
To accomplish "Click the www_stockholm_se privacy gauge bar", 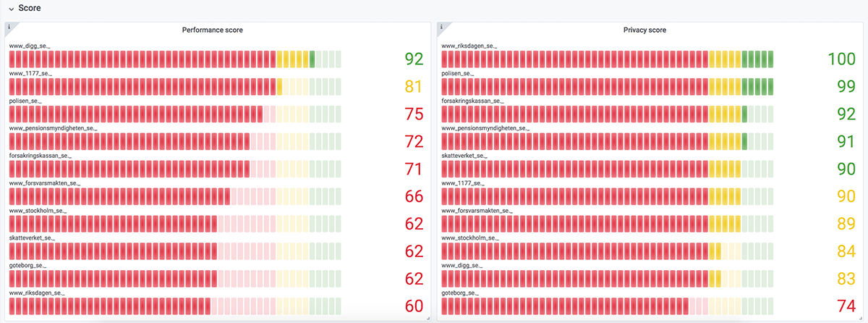I will [608, 251].
